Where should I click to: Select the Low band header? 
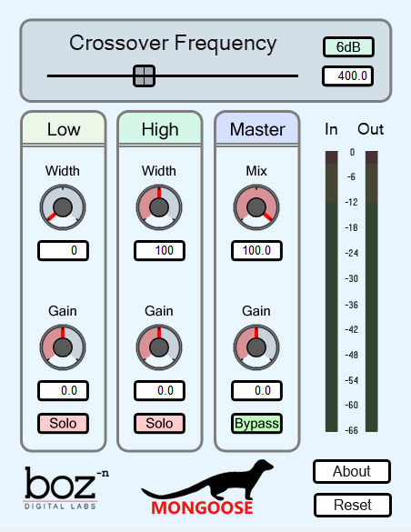click(64, 129)
